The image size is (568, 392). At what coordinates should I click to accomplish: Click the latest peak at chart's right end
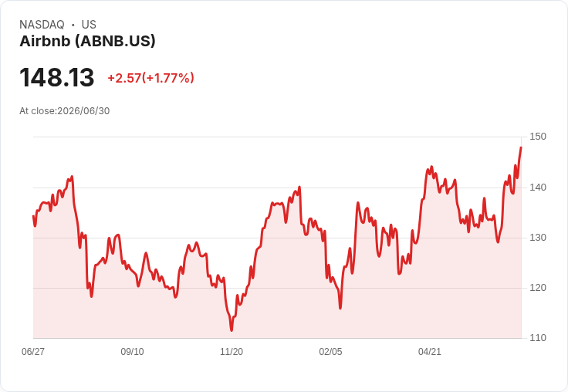[521, 147]
